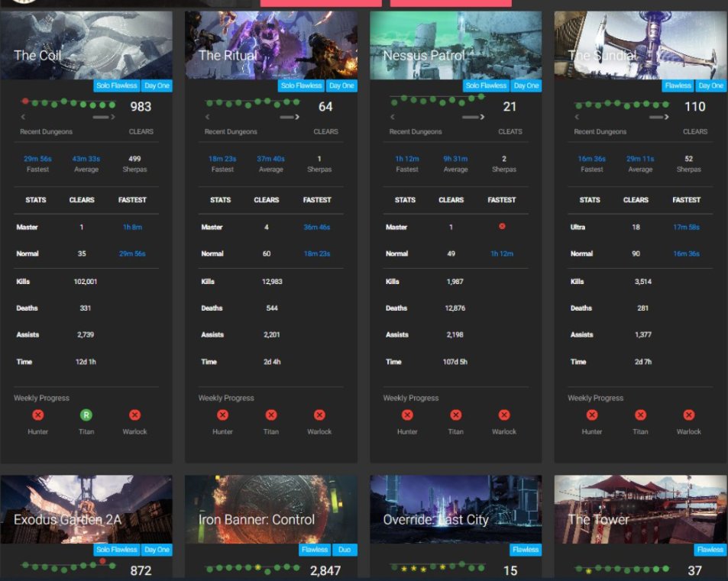728x581 pixels.
Task: Click Hunter weekly progress icon in The Ritual
Action: coord(222,415)
